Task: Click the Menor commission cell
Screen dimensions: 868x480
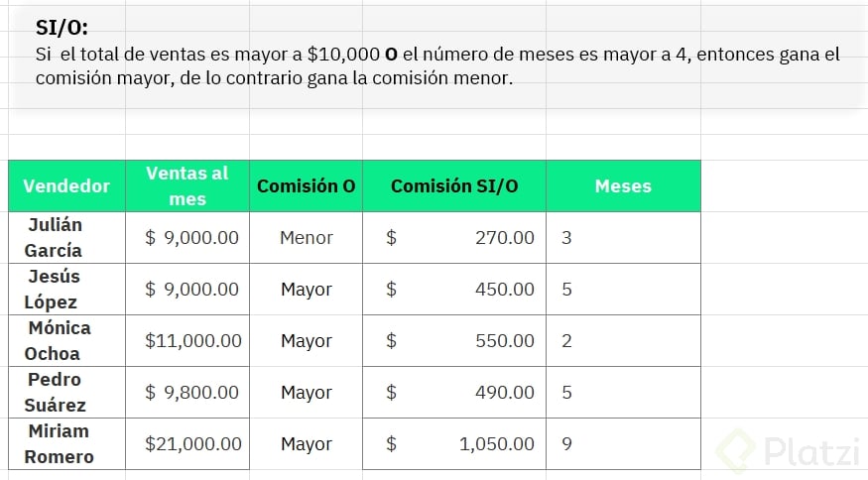Action: (306, 238)
